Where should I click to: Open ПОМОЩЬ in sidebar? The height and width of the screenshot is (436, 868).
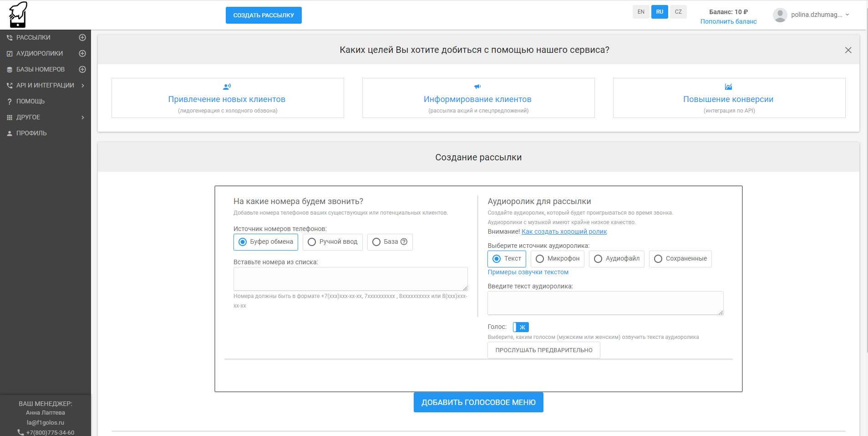click(30, 101)
